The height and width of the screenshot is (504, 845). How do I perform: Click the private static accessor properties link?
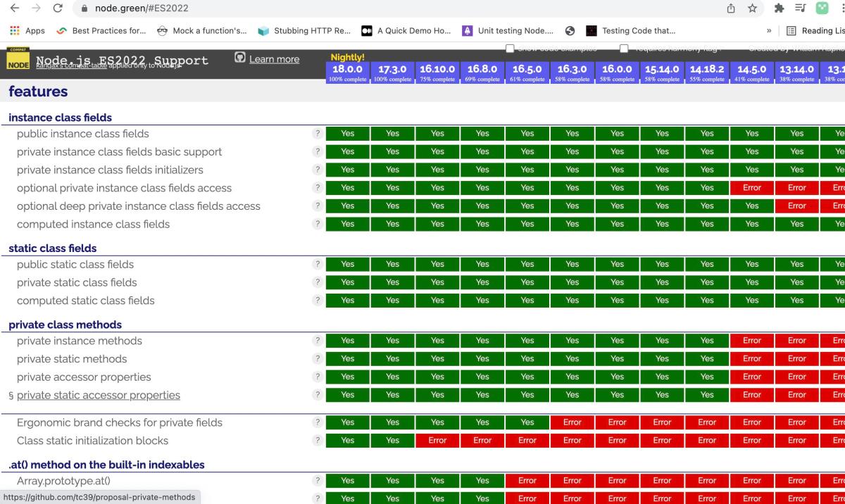pyautogui.click(x=99, y=395)
